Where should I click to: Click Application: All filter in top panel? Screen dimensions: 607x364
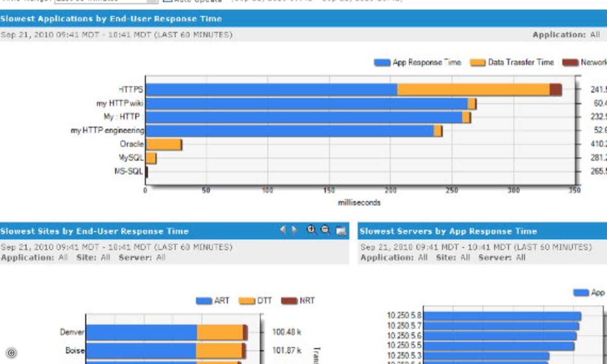pyautogui.click(x=566, y=35)
